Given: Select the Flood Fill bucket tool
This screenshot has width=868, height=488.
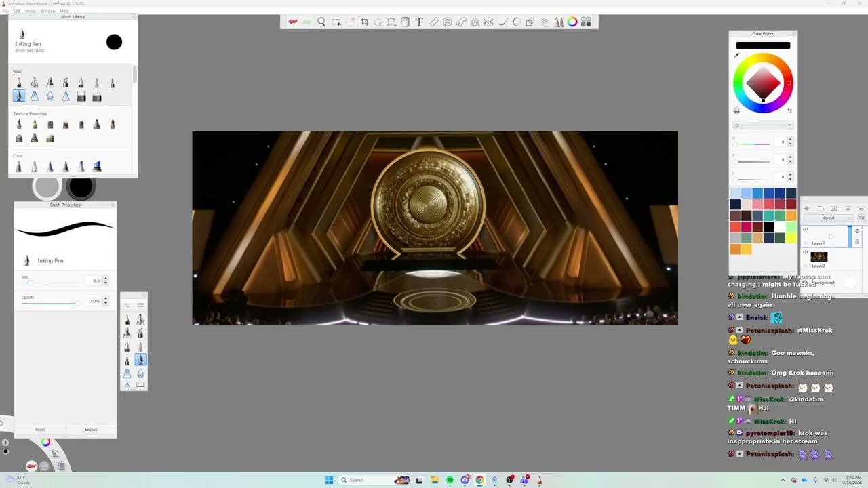Looking at the screenshot, I should click(406, 22).
